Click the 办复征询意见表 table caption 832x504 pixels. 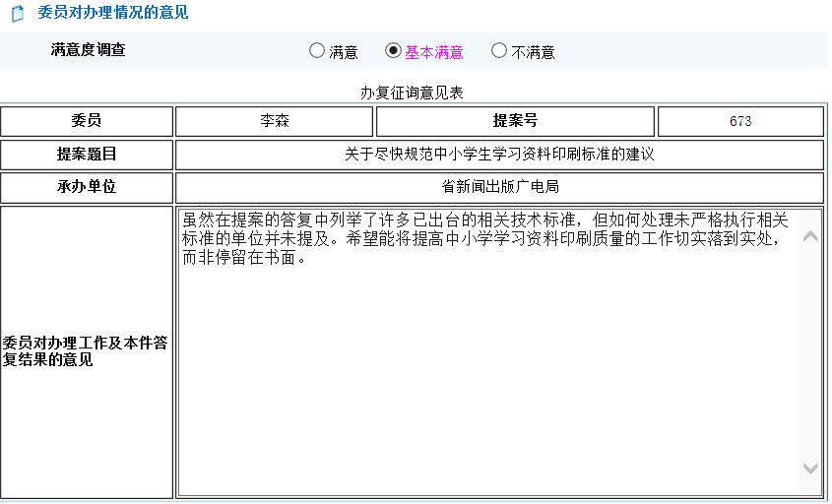point(412,93)
